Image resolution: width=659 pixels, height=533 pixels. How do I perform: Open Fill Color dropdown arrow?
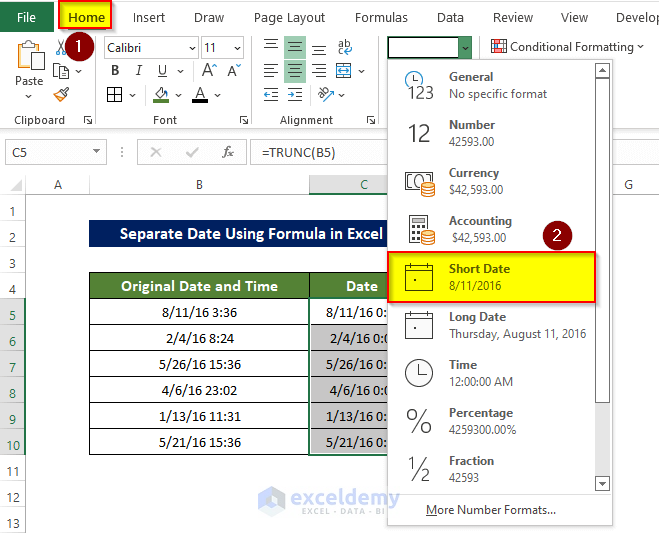click(x=178, y=95)
